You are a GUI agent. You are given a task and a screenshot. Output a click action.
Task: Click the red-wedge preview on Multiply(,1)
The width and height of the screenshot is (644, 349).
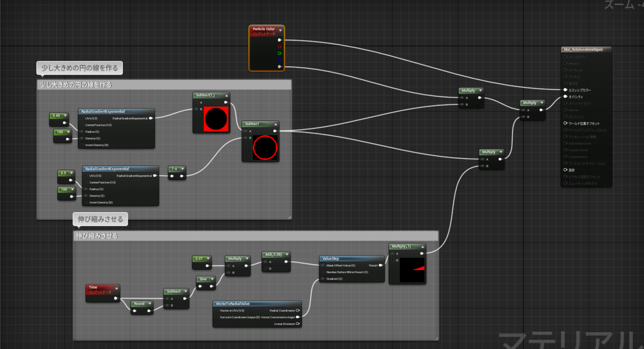(412, 271)
